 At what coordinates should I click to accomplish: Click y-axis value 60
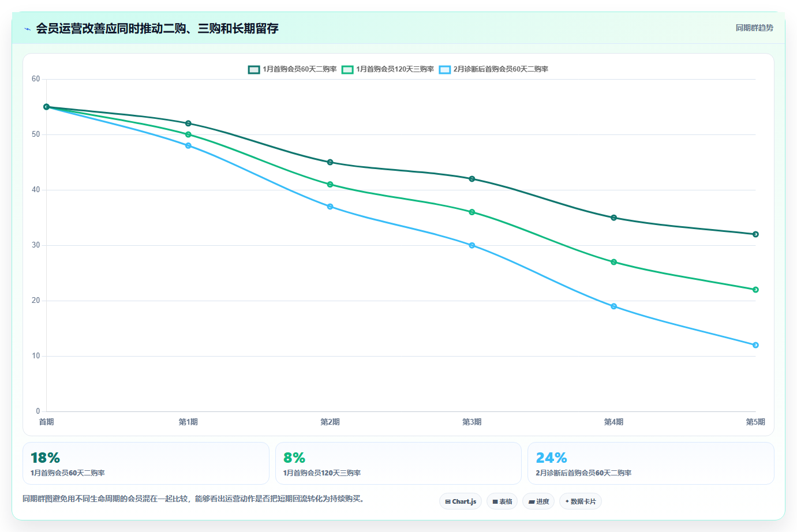coord(36,79)
